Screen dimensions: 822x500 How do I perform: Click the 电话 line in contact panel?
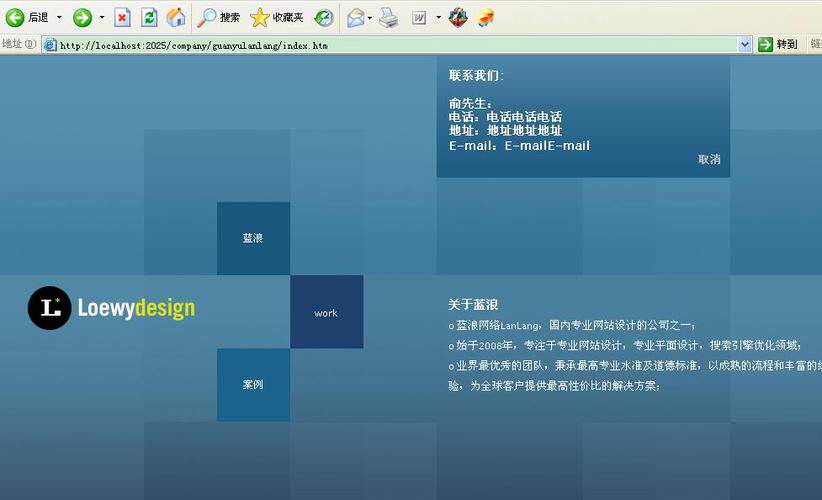click(x=505, y=117)
